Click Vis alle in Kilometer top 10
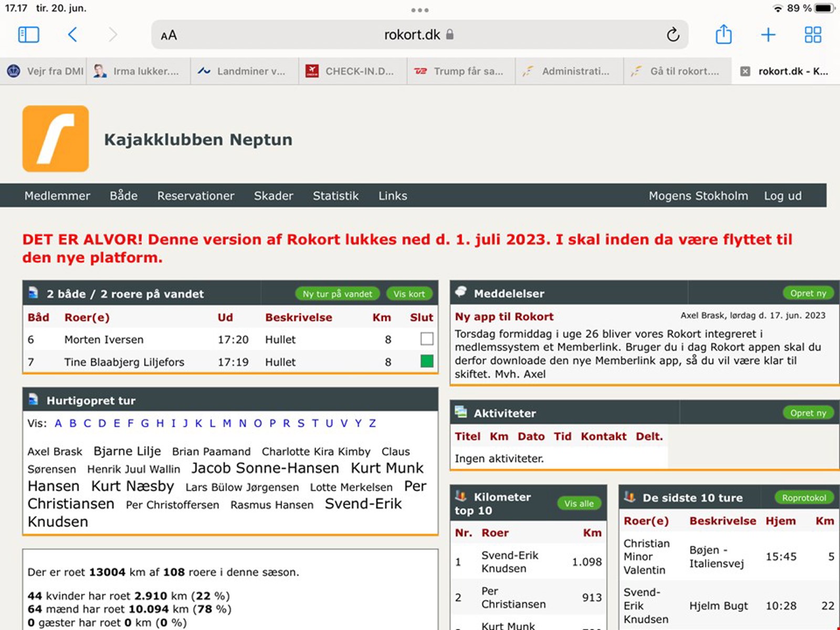Screen dimensions: 840x630 pyautogui.click(x=579, y=503)
